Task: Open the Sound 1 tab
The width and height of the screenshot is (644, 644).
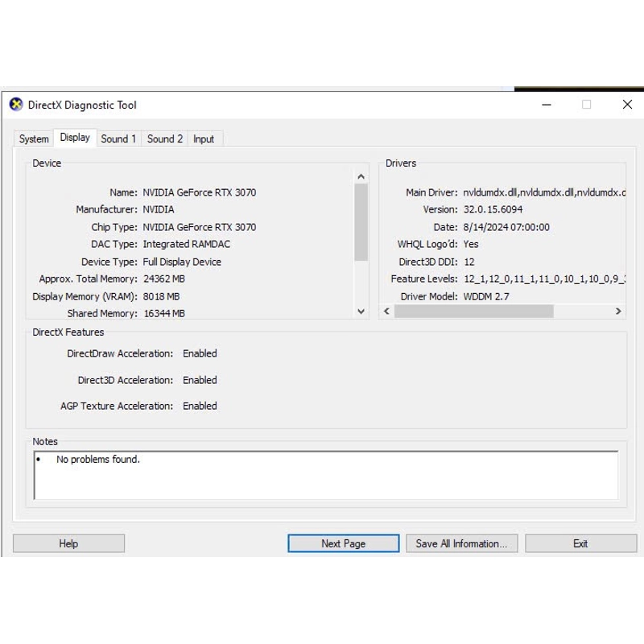Action: click(118, 138)
